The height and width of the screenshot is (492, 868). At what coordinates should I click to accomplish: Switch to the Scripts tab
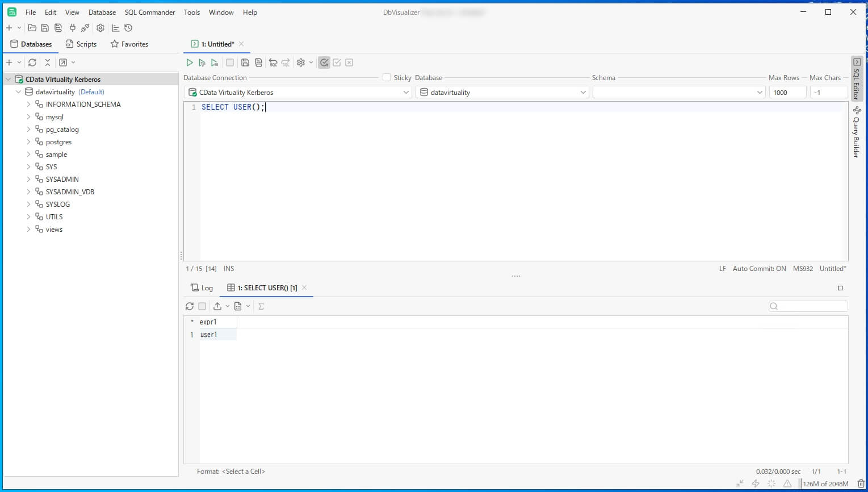(x=81, y=44)
